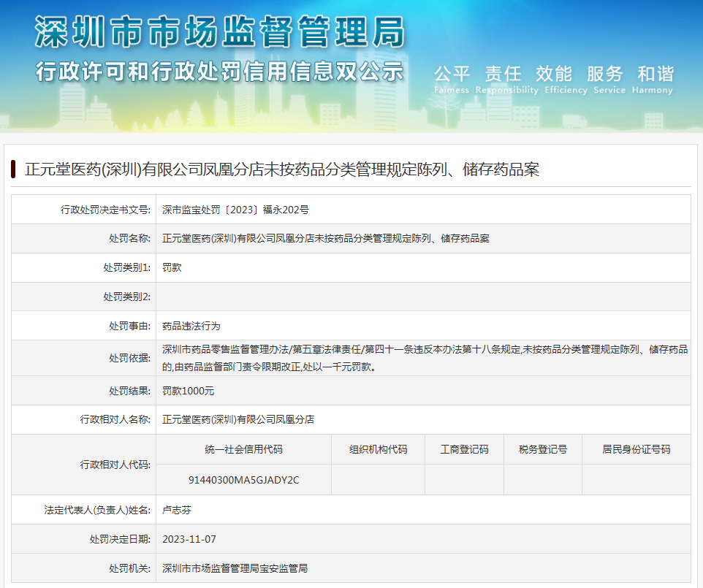Viewport: 703px width, 588px height.
Task: Click the 罚款1000元 penalty result
Action: 188,391
